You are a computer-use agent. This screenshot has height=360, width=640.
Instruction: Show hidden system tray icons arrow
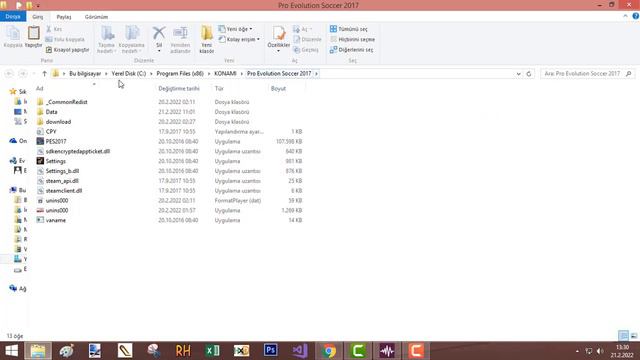[577, 351]
